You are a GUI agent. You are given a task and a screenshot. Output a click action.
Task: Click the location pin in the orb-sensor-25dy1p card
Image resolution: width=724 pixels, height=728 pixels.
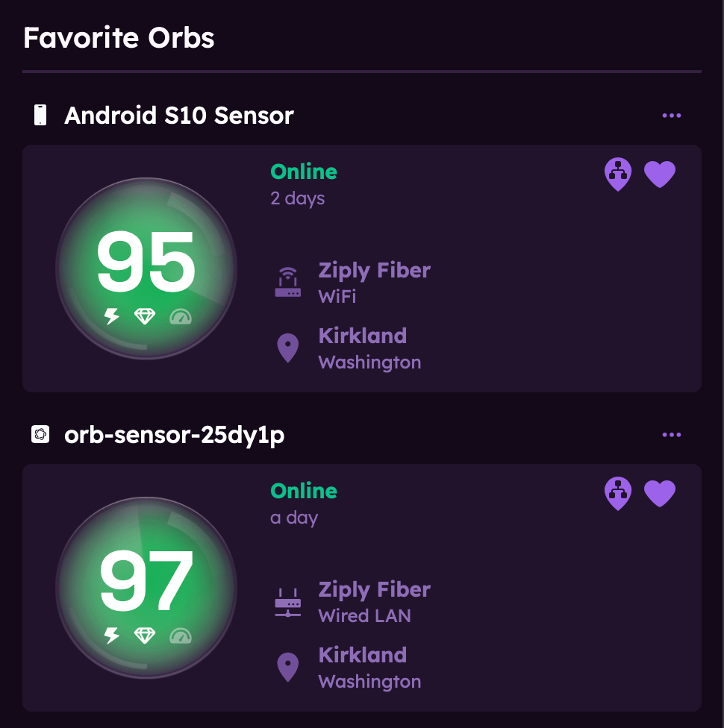287,668
